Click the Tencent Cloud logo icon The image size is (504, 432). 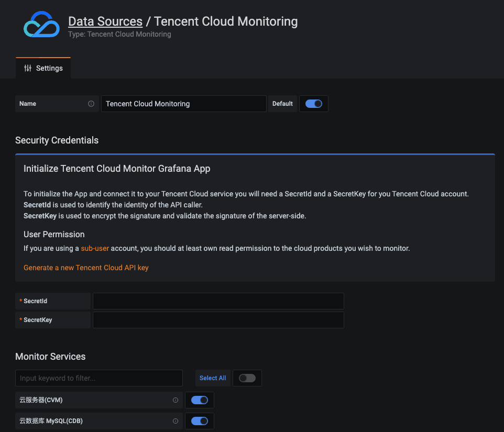point(41,24)
